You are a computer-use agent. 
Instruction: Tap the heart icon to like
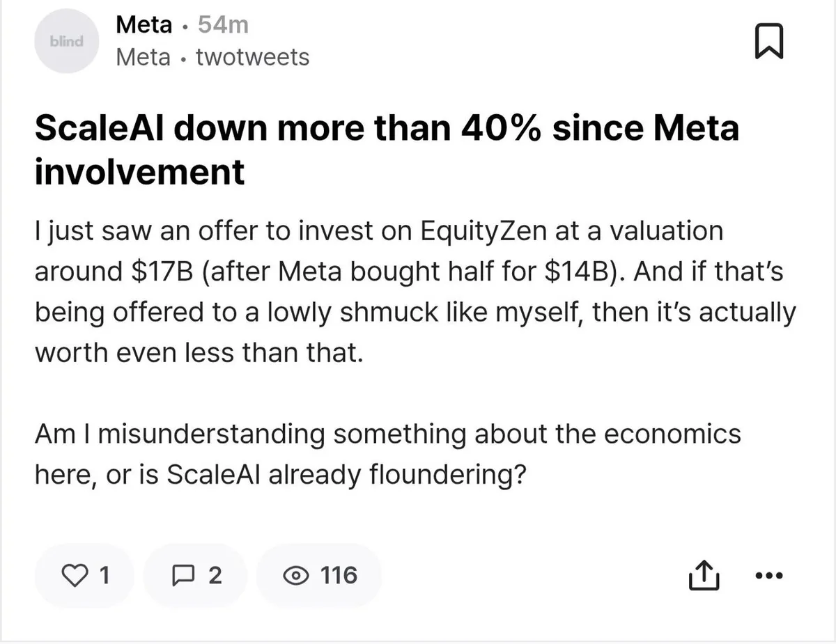click(73, 575)
